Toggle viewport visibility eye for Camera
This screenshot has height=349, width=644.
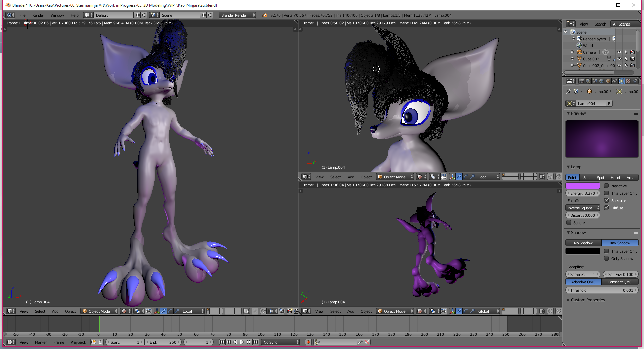coord(619,52)
